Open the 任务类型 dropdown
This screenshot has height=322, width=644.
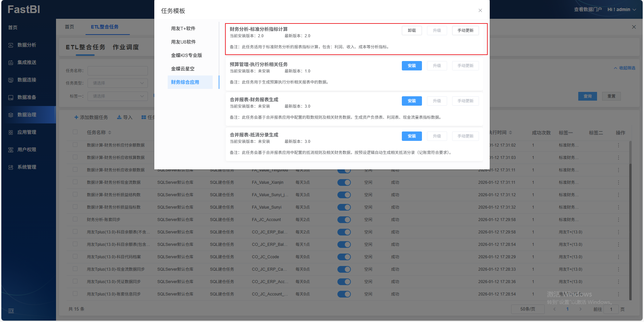click(x=117, y=83)
